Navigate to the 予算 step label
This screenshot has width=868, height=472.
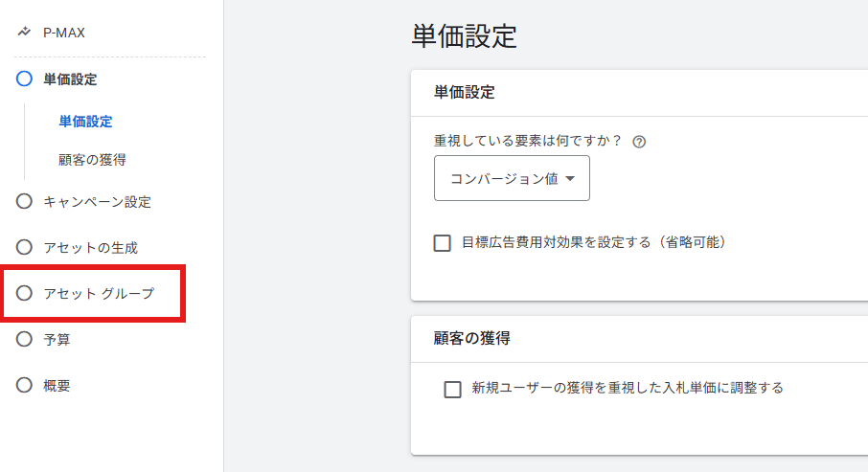57,339
